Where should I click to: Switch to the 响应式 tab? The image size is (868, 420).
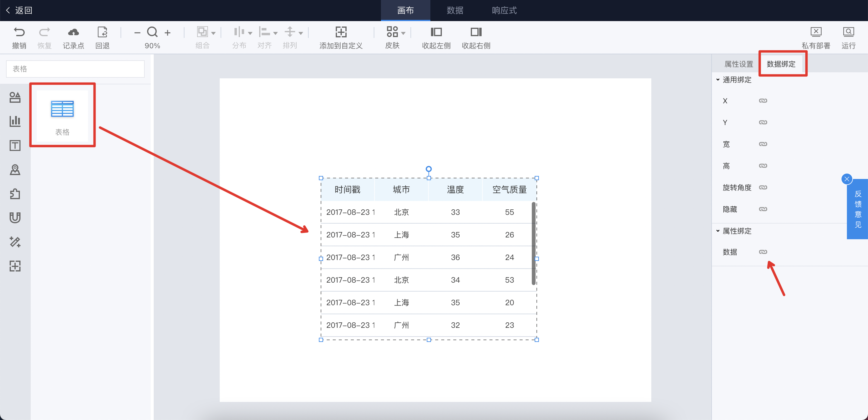click(504, 11)
